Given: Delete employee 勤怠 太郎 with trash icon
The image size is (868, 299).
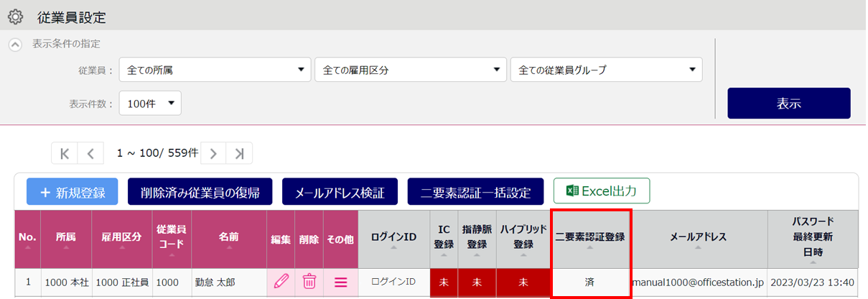Looking at the screenshot, I should (x=309, y=282).
